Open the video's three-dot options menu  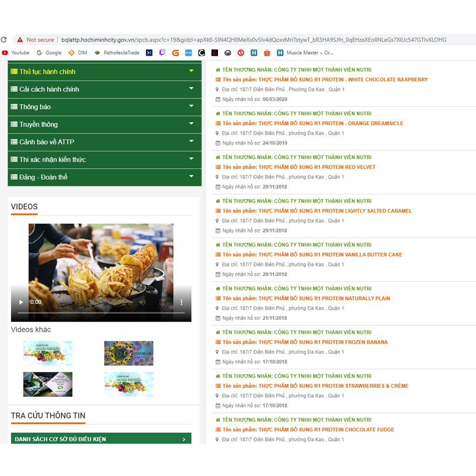pos(181,302)
